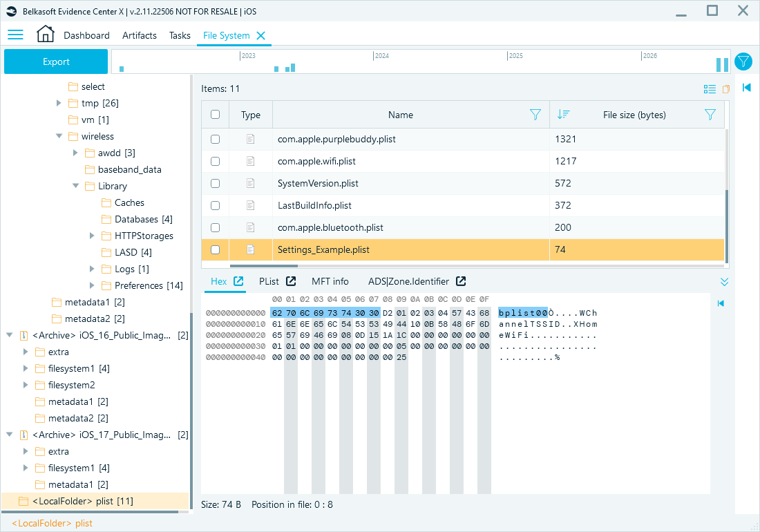The image size is (760, 532).
Task: Expand the tmp folder
Action: point(59,103)
